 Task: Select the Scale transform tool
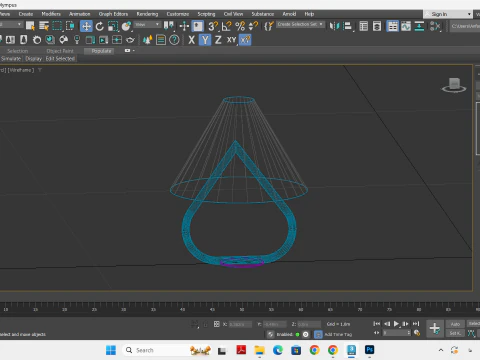click(113, 26)
